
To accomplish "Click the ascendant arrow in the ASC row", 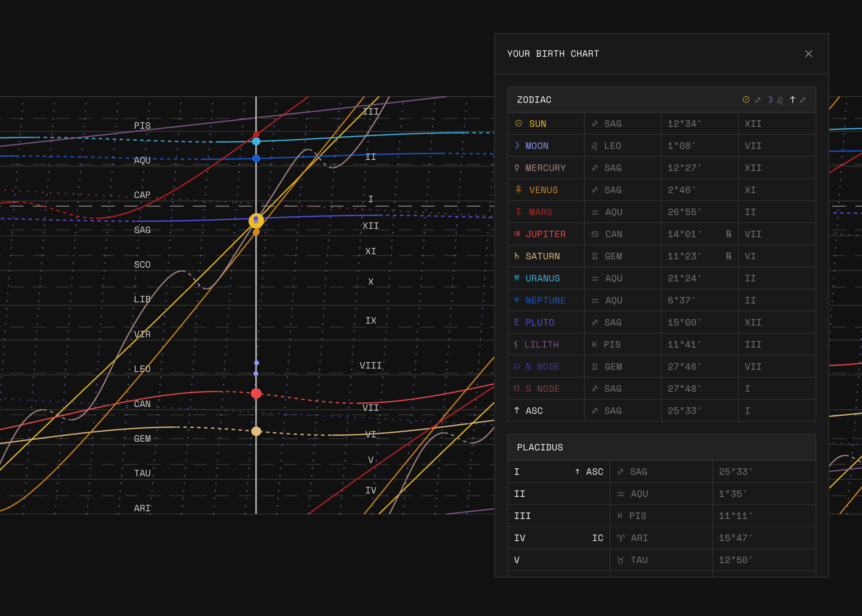I will pos(517,410).
